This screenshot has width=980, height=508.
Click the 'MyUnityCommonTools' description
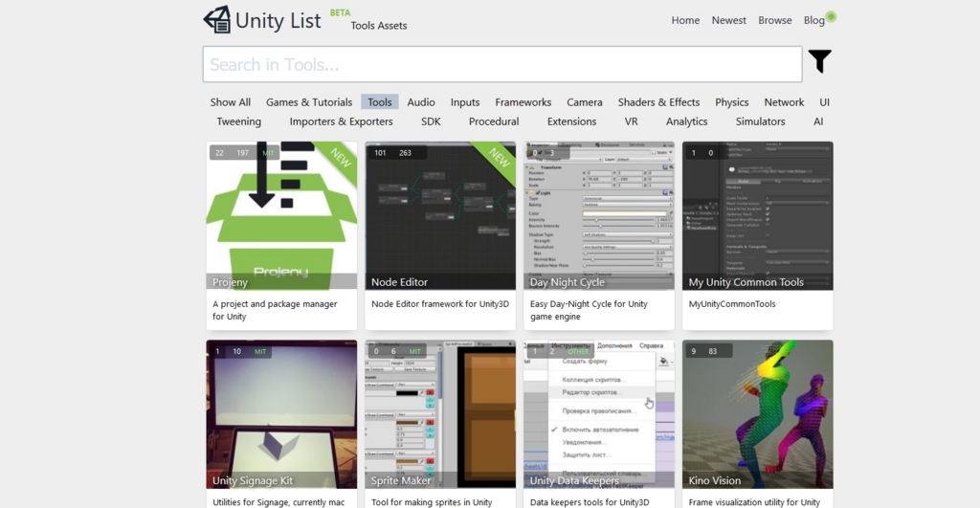[x=732, y=304]
